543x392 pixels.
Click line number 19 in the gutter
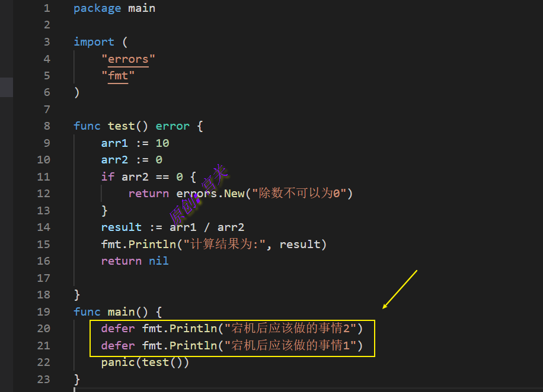(43, 311)
